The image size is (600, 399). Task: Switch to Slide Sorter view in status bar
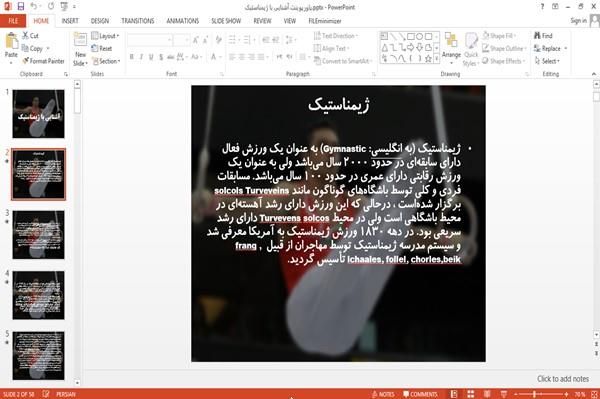click(470, 394)
